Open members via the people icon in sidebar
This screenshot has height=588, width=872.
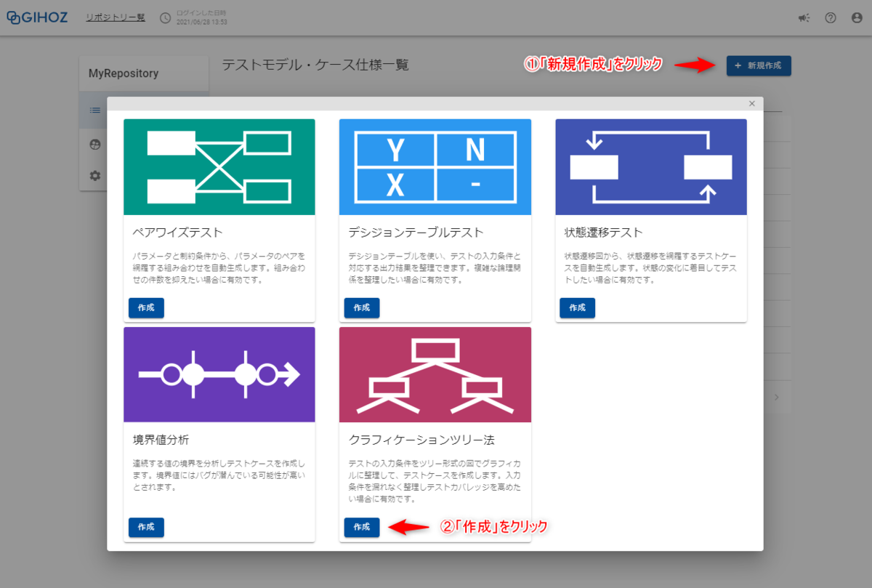coord(94,145)
